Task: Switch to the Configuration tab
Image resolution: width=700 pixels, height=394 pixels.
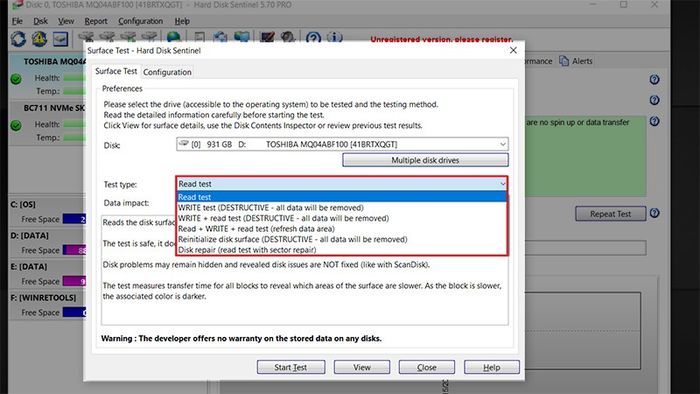Action: pos(167,72)
